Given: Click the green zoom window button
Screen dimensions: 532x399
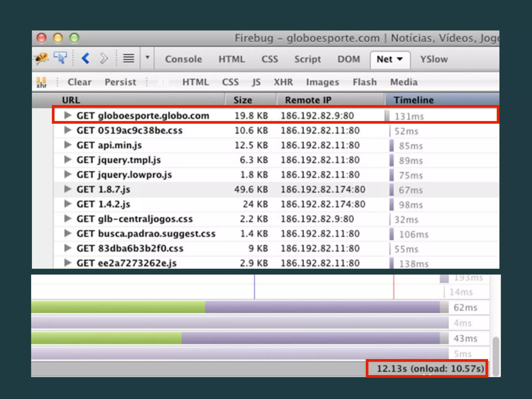Looking at the screenshot, I should pyautogui.click(x=74, y=38).
